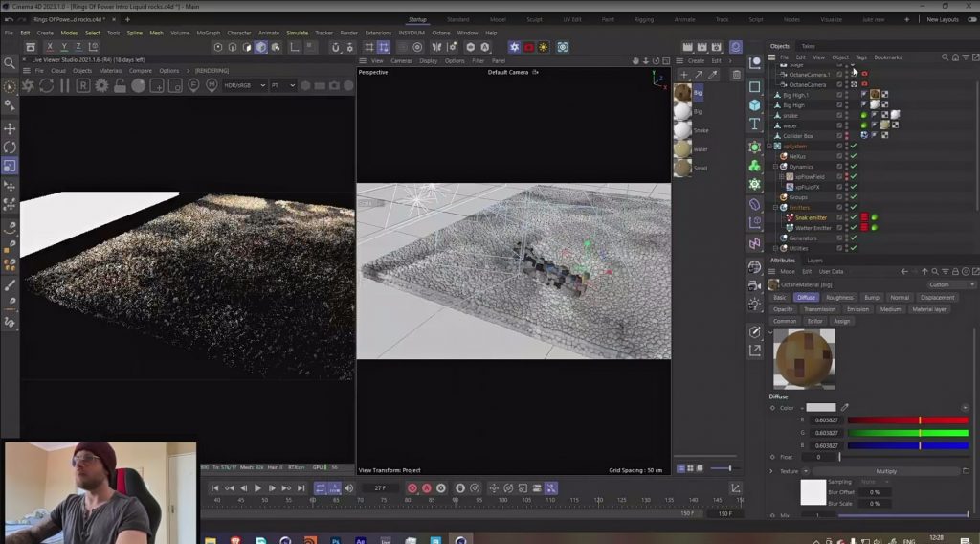Open the Texture dropdown arrow button
980x544 pixels.
(806, 471)
